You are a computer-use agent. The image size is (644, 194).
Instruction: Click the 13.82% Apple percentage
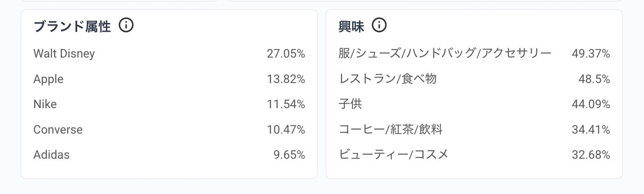point(286,79)
